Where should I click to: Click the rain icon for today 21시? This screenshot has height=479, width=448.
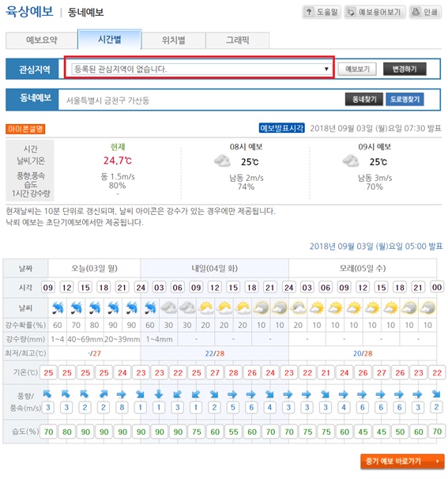point(132,308)
